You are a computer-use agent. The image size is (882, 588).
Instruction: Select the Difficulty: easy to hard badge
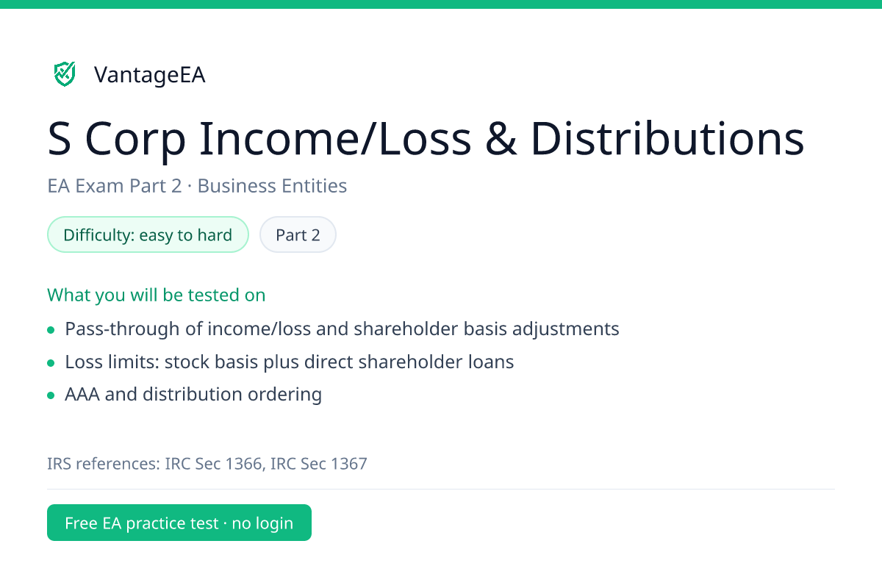pyautogui.click(x=148, y=234)
